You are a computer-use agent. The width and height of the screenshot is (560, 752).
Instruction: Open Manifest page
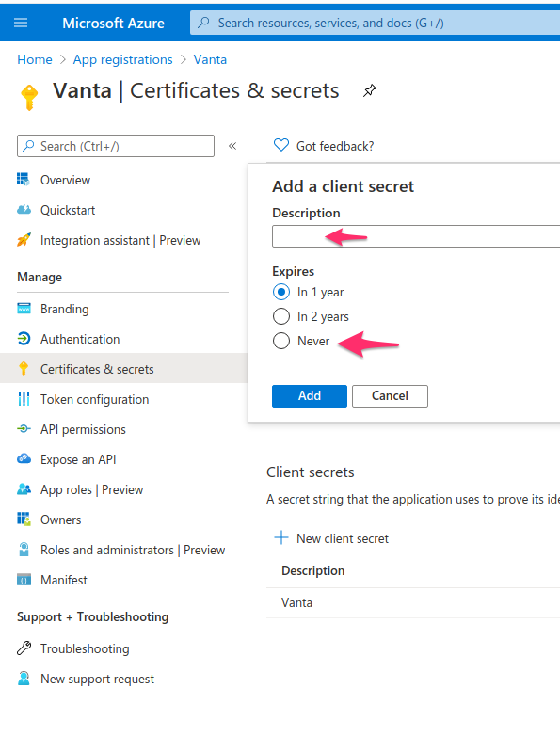click(64, 580)
